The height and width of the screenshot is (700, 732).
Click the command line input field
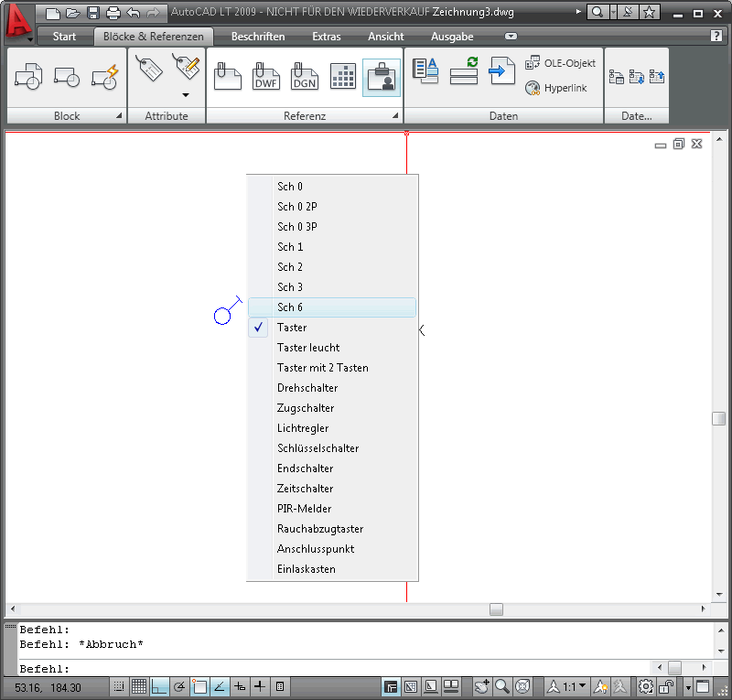pyautogui.click(x=329, y=669)
